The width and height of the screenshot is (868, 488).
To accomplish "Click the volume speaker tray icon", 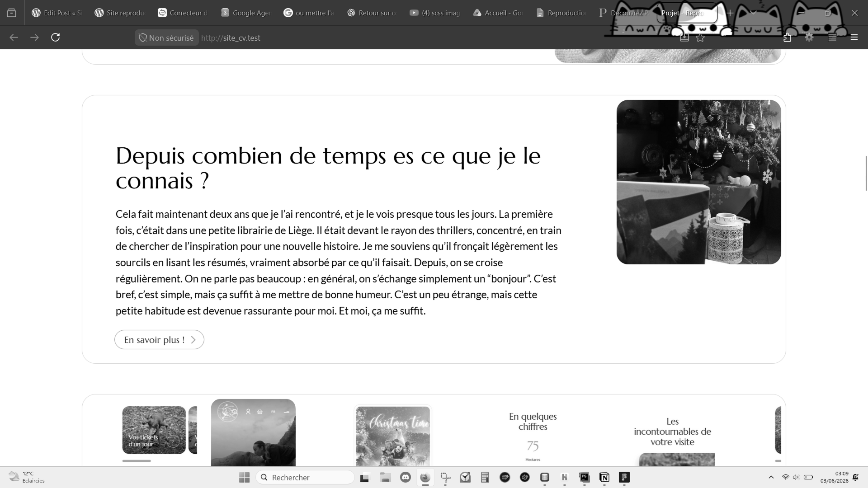I will [x=796, y=478].
